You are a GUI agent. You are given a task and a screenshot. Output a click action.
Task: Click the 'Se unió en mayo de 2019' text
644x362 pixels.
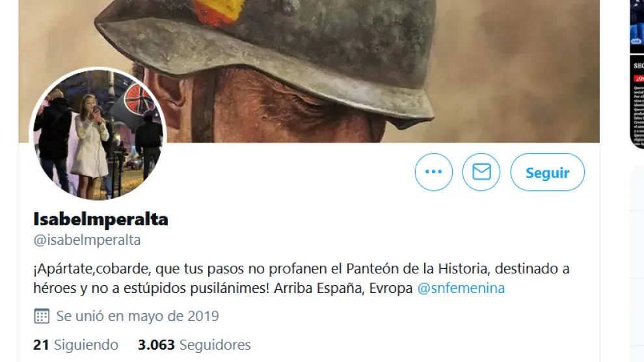[138, 316]
